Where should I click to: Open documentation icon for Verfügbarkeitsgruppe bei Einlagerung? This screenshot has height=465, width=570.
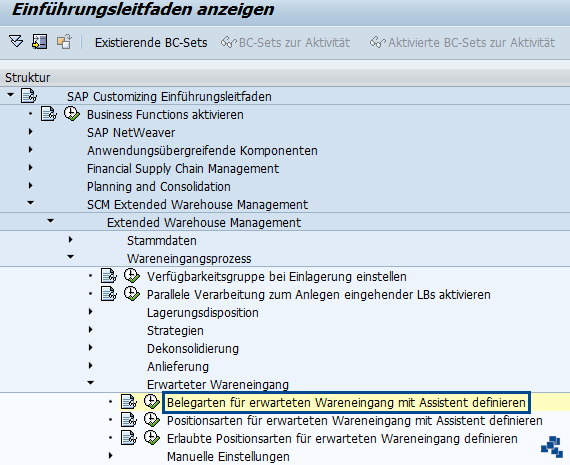109,276
